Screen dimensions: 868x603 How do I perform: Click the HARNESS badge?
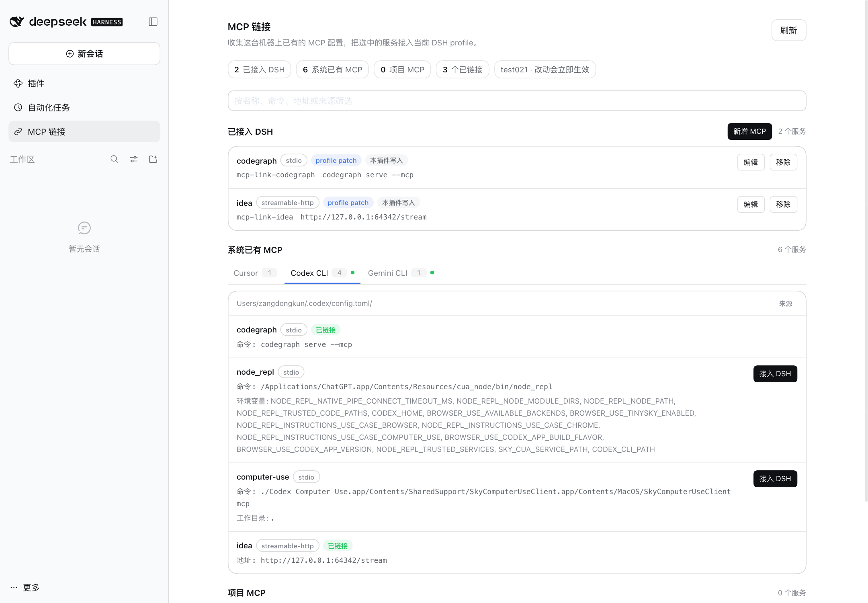[x=107, y=22]
